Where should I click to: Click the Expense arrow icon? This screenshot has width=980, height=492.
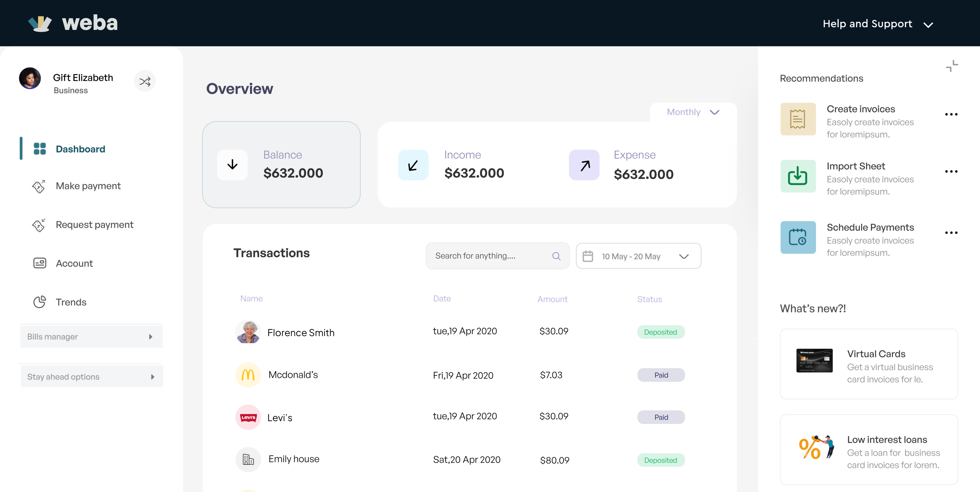point(584,165)
